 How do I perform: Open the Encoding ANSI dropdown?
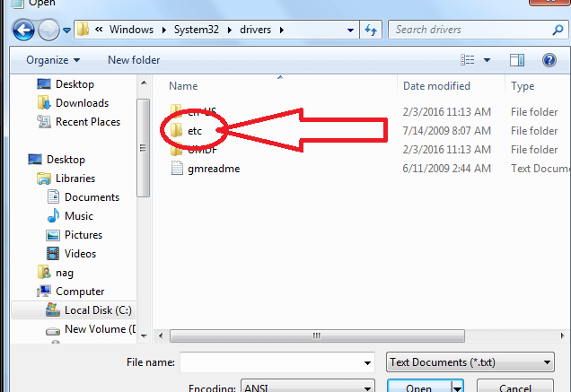308,386
